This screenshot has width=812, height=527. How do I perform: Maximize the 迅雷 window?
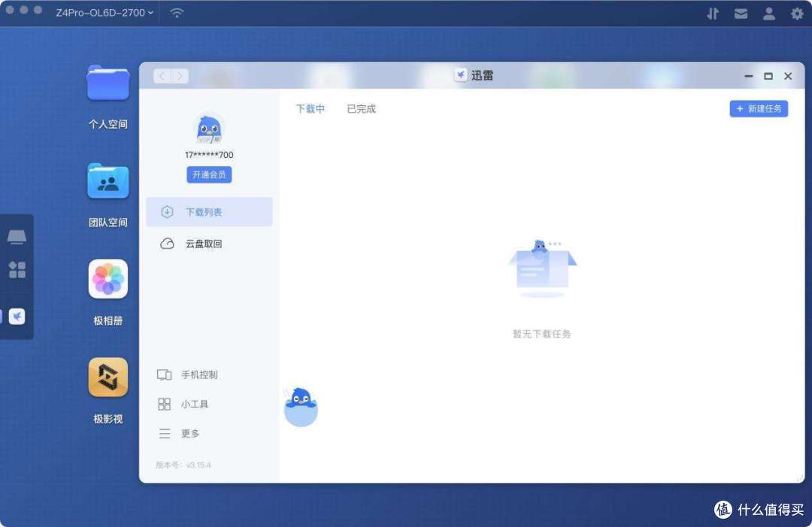pyautogui.click(x=768, y=76)
